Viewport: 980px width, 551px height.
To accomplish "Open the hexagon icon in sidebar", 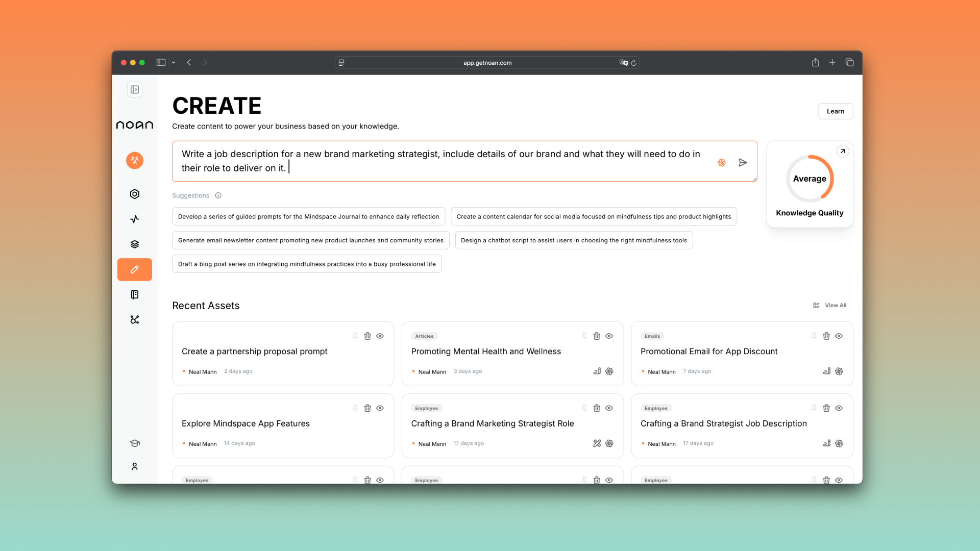I will coord(135,194).
